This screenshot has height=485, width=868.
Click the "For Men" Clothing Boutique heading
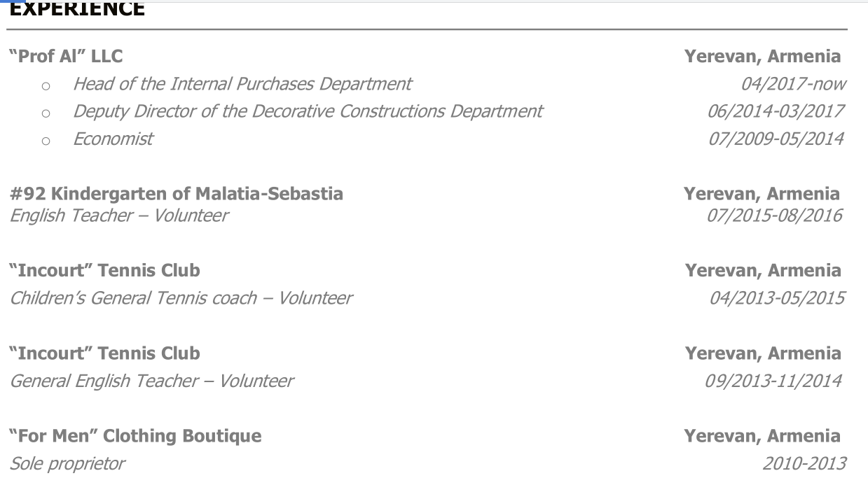coord(135,436)
